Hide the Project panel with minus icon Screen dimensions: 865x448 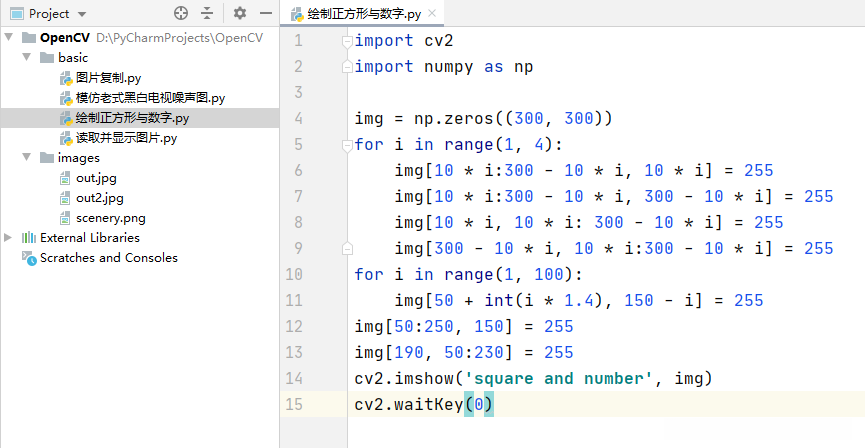266,13
